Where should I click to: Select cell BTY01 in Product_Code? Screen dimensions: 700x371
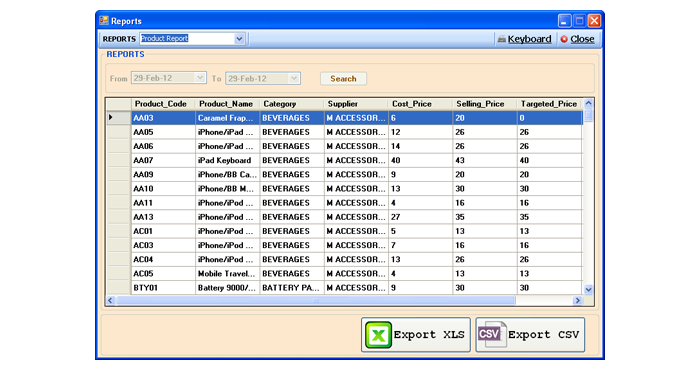point(163,288)
